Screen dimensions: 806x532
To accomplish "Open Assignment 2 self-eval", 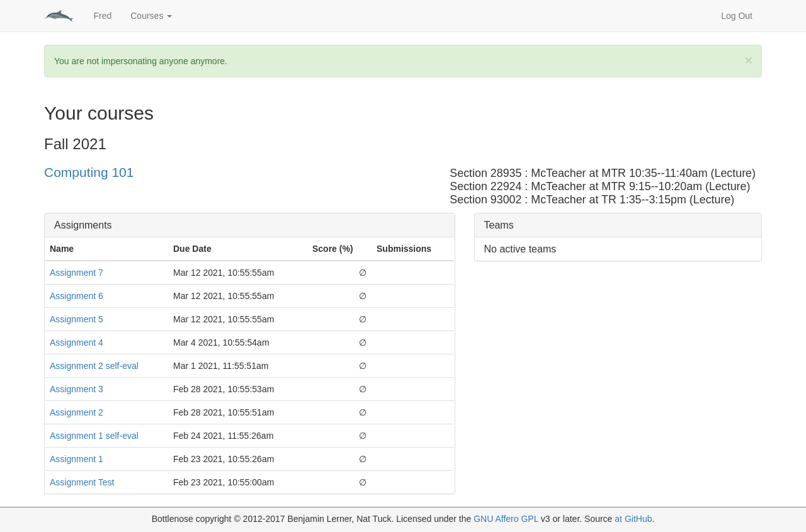I will pos(94,366).
